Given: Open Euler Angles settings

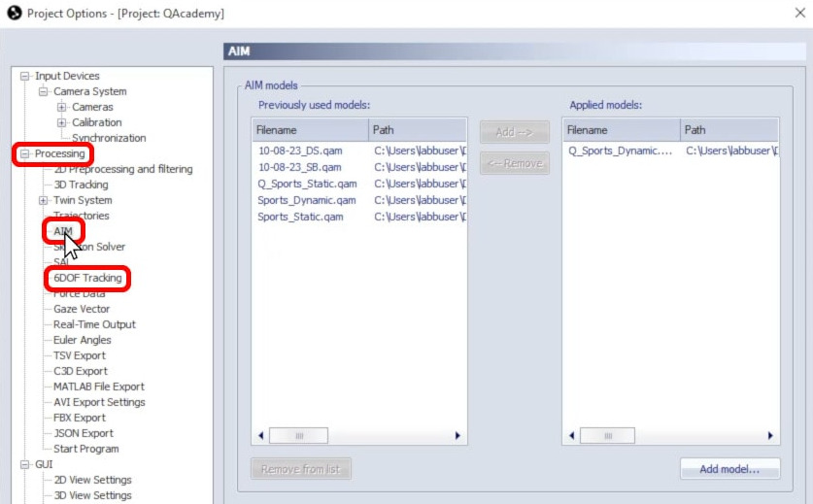Looking at the screenshot, I should click(82, 340).
